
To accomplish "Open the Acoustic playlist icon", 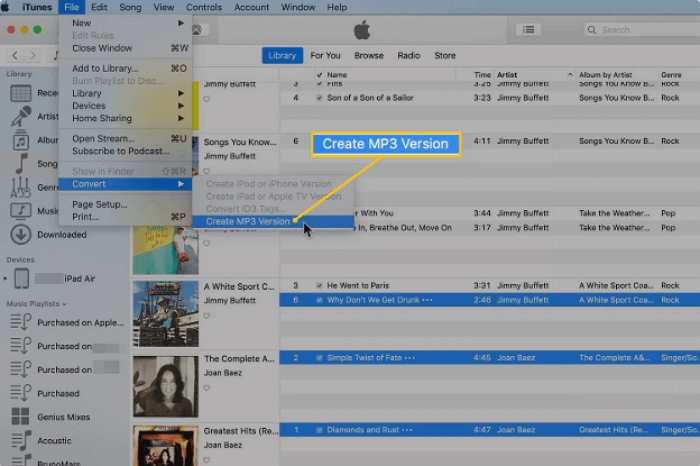I will tap(20, 439).
